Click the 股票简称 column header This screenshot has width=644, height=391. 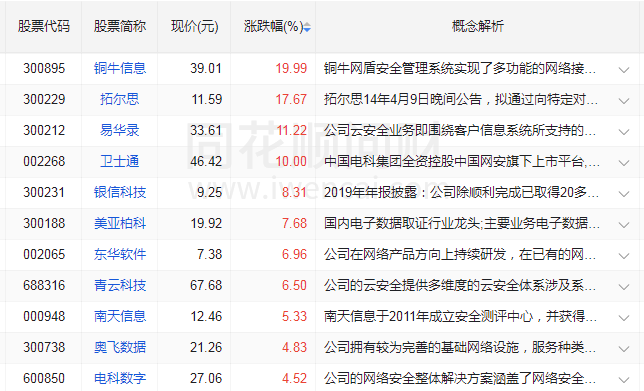[120, 26]
